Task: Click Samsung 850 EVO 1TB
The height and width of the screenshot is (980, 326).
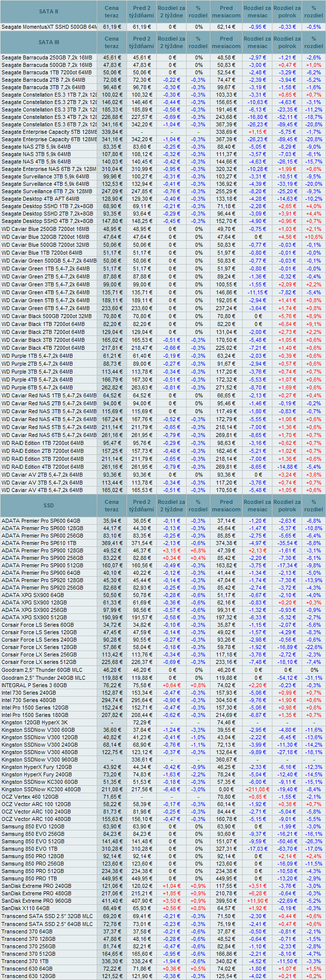Action: 29,849
